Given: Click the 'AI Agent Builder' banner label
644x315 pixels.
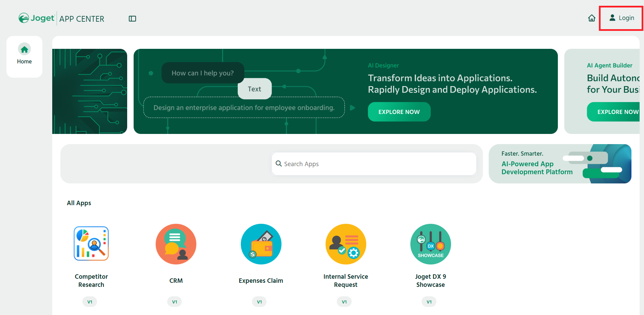Looking at the screenshot, I should tap(609, 65).
